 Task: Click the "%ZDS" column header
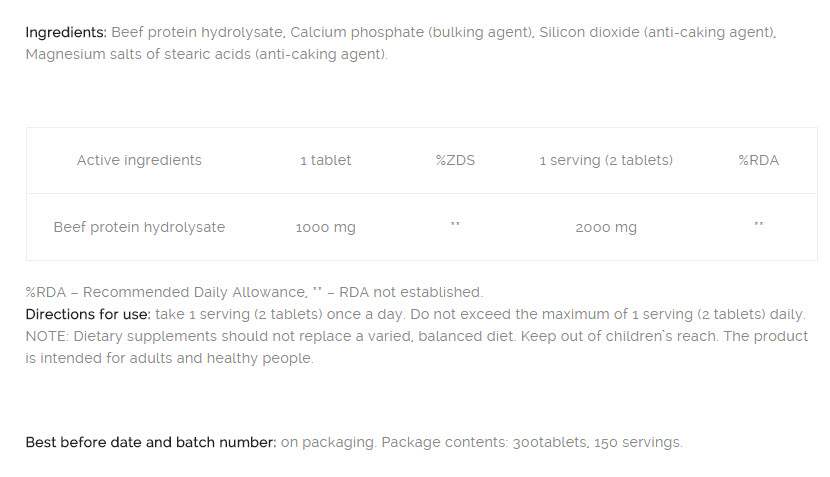[455, 160]
